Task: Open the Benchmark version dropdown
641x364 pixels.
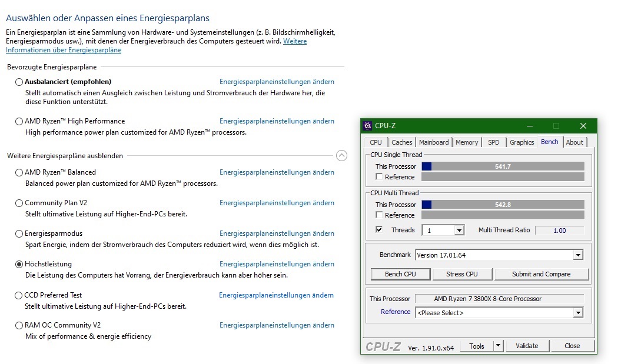Action: point(577,255)
